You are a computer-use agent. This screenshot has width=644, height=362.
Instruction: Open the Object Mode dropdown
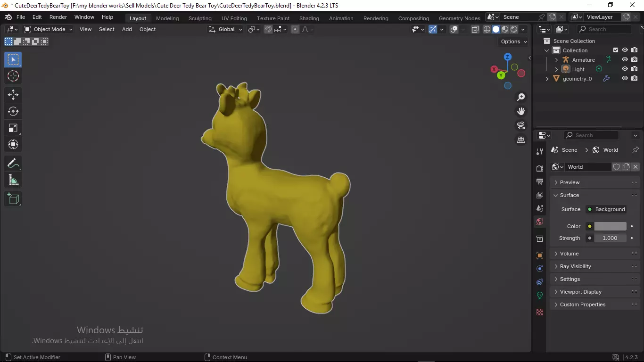pyautogui.click(x=49, y=29)
